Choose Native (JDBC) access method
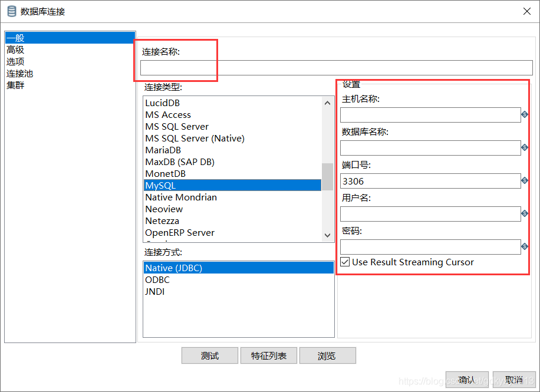This screenshot has height=392, width=540. click(x=239, y=268)
